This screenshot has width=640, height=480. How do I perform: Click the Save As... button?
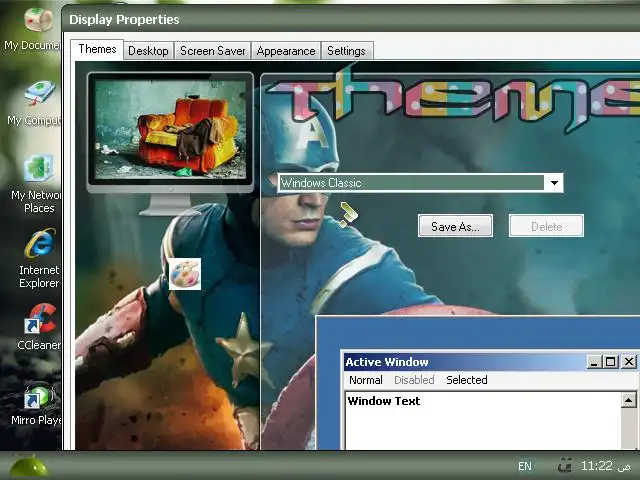455,226
